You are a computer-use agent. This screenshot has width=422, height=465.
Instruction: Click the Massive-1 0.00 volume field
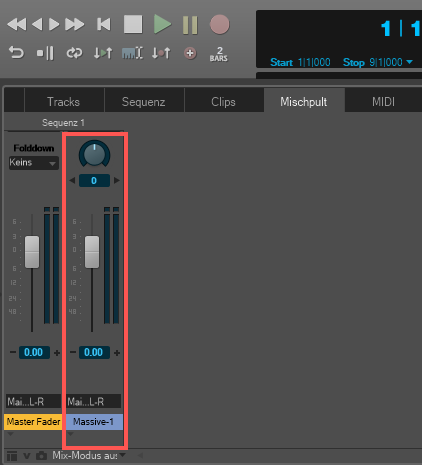pos(94,352)
